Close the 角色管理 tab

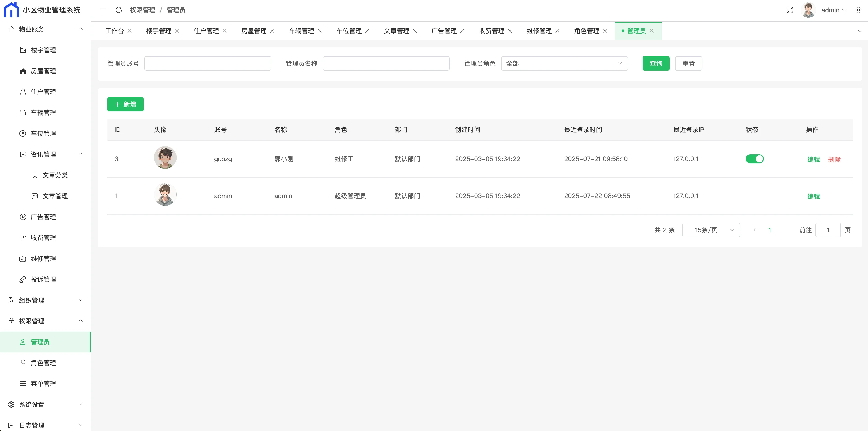pos(605,31)
